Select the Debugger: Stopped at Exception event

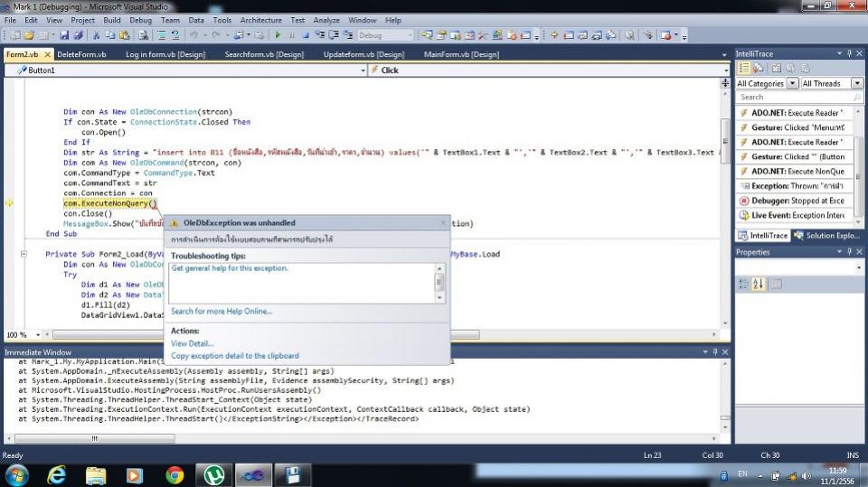pyautogui.click(x=795, y=201)
